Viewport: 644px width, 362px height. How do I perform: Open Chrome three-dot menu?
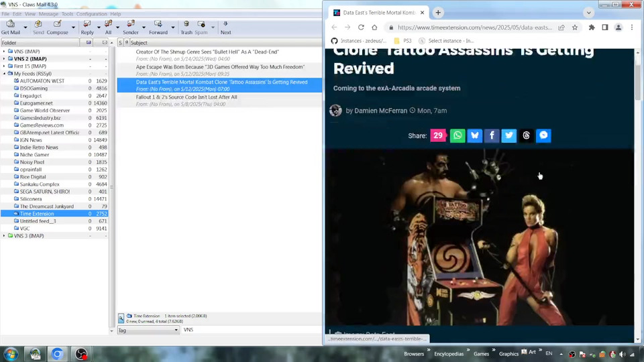click(x=632, y=27)
